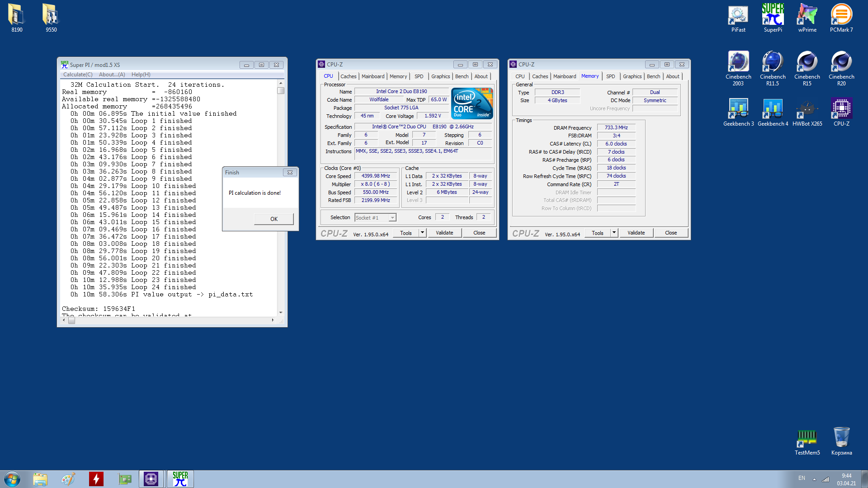Click Super PI vertical scrollbar up arrow
This screenshot has width=868, height=488.
[x=281, y=83]
